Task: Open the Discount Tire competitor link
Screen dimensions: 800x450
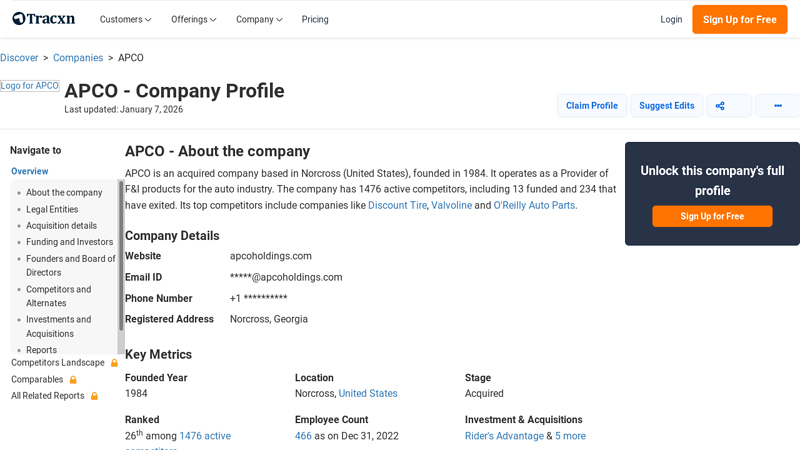Action: [397, 205]
